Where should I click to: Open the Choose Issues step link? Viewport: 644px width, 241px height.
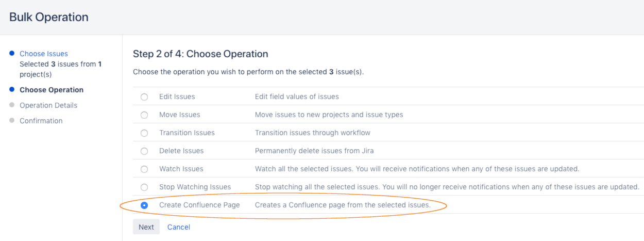pyautogui.click(x=44, y=54)
